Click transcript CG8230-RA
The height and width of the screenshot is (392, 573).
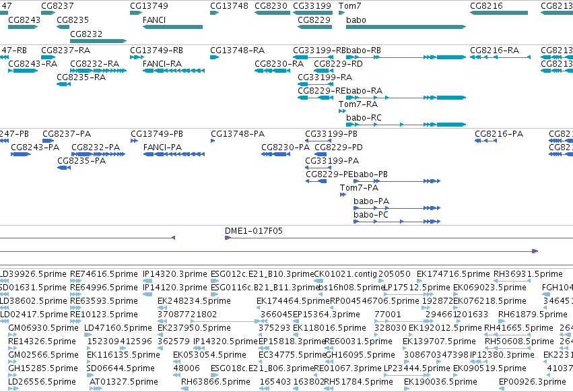(272, 71)
